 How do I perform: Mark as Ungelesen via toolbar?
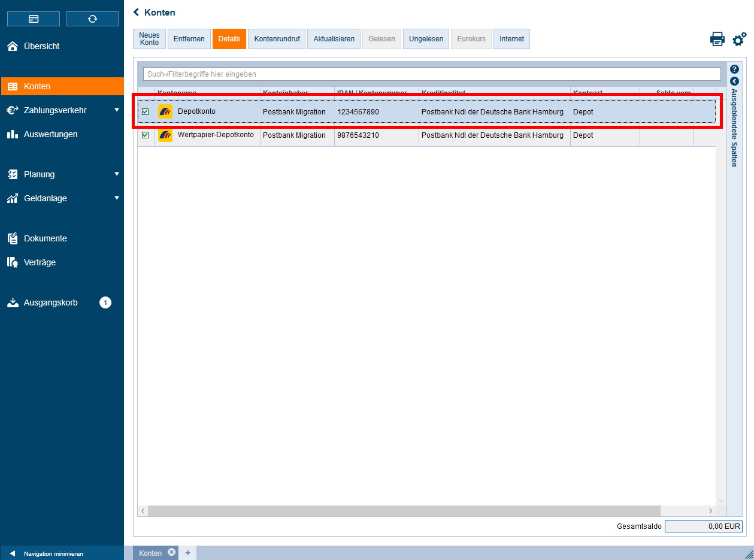(x=426, y=39)
